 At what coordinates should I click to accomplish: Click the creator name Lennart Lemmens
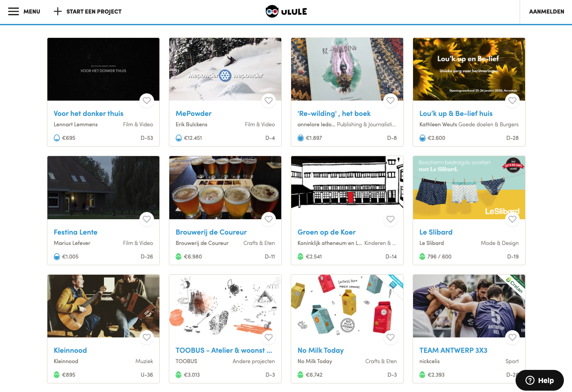click(75, 125)
